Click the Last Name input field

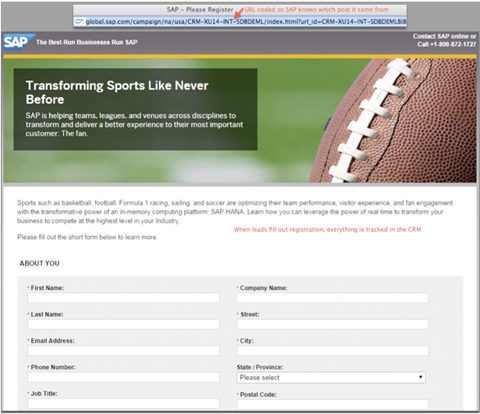(123, 324)
